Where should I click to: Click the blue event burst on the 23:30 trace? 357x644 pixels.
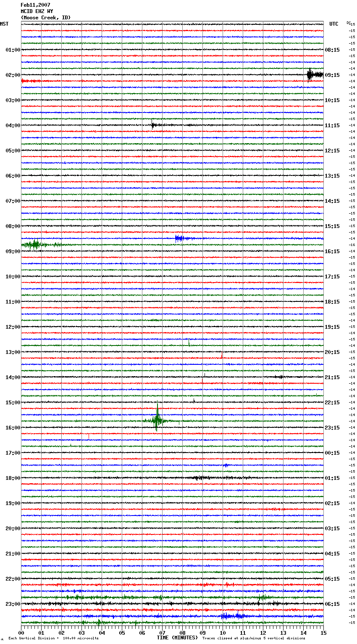(233, 616)
